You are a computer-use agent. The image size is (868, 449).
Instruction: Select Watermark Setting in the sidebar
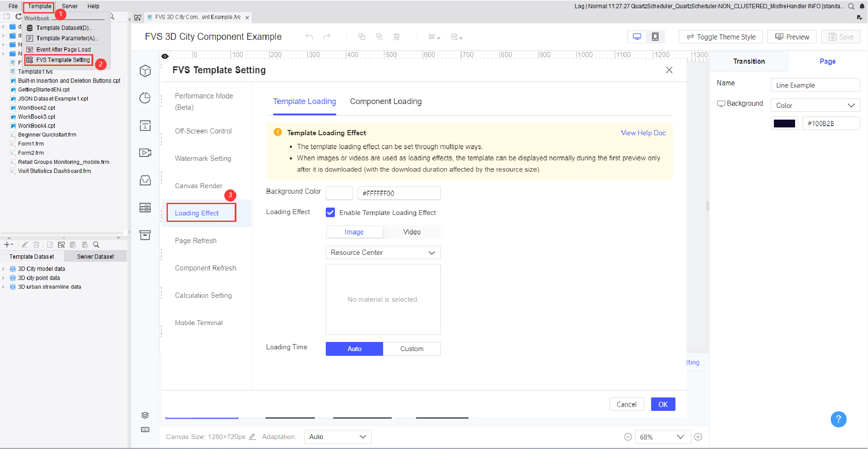(x=203, y=159)
